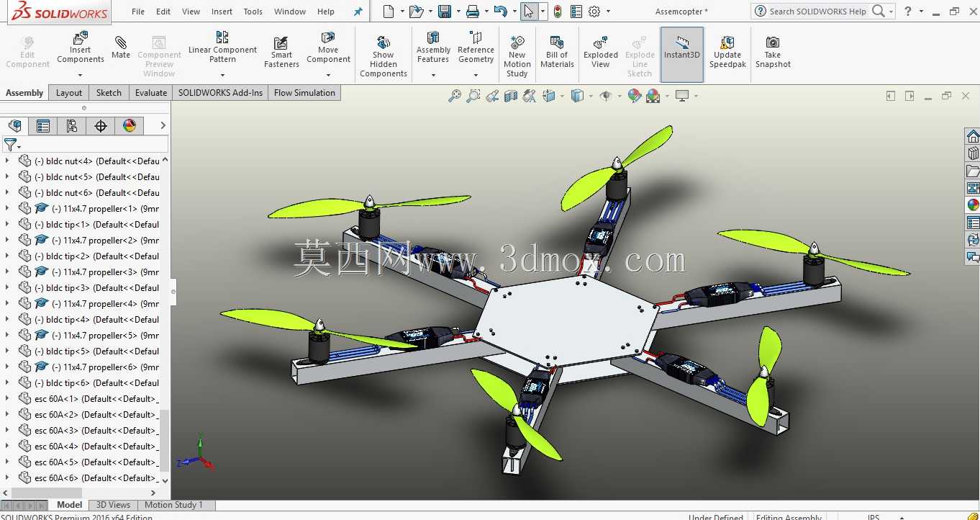The image size is (980, 520).
Task: Open the Insert menu
Action: pos(222,12)
